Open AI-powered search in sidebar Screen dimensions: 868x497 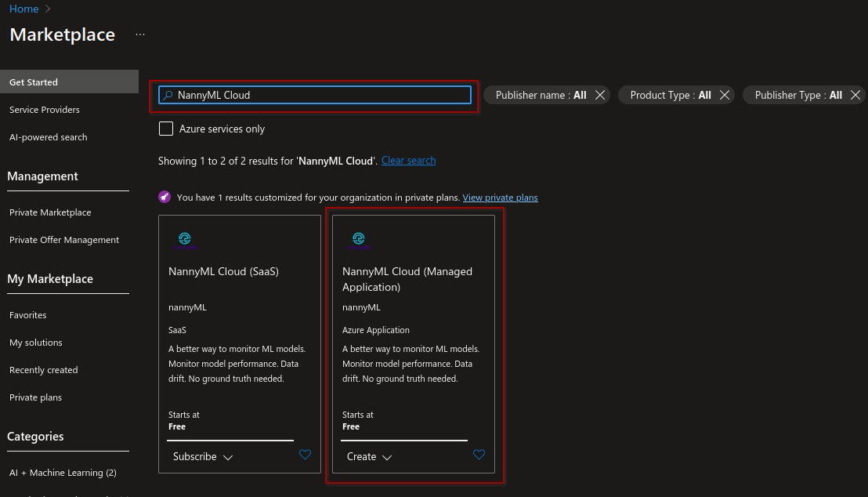(49, 137)
